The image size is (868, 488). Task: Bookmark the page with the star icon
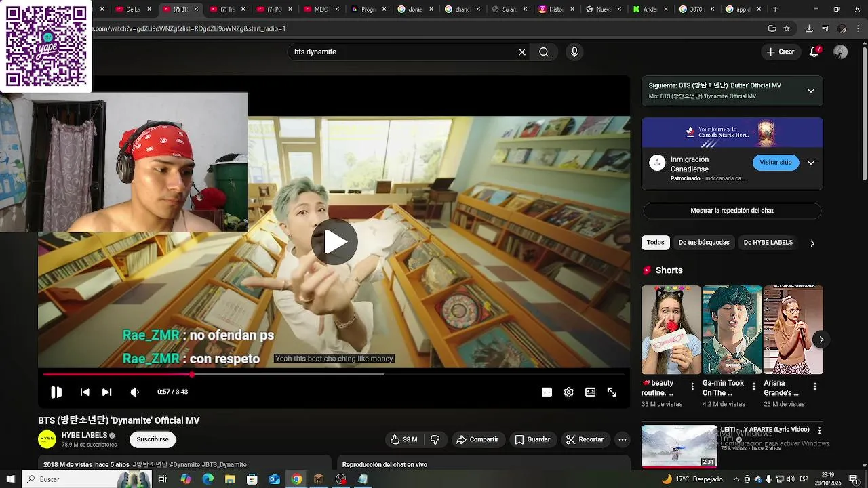pos(787,28)
